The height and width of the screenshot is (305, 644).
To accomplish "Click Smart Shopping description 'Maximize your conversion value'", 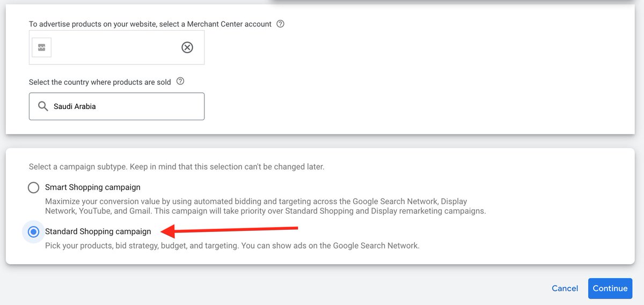I will coord(265,206).
